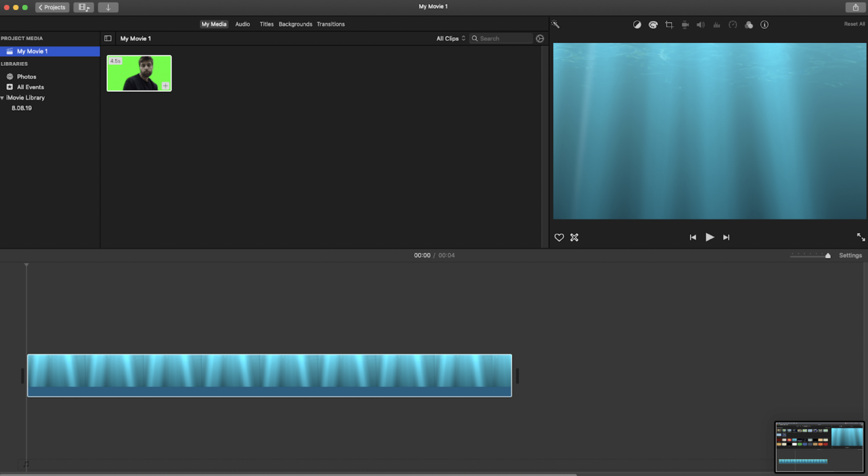Mark the clip as favorite with the heart
The image size is (868, 476).
[x=559, y=237]
